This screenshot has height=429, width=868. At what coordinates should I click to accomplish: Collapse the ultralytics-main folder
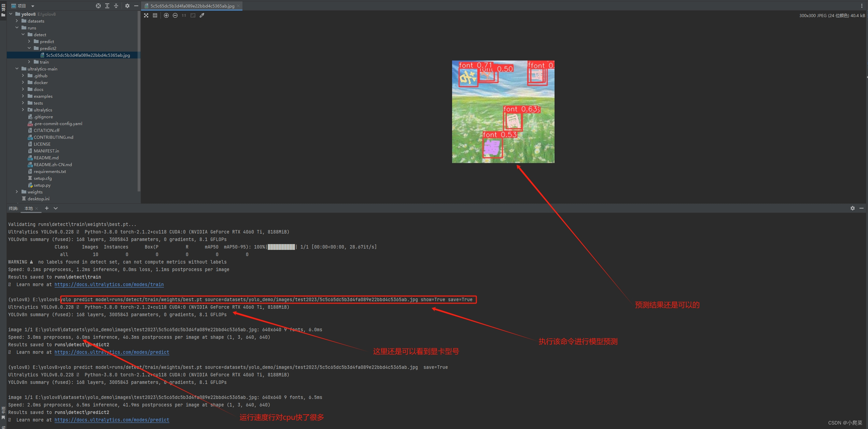(x=17, y=69)
